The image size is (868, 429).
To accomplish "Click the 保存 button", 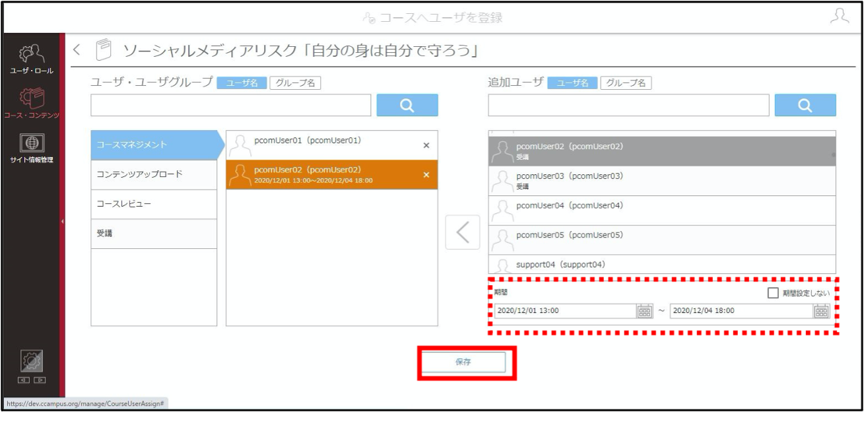I will pyautogui.click(x=463, y=362).
